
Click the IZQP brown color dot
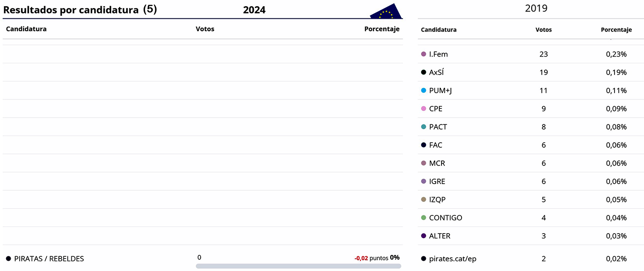tap(424, 200)
